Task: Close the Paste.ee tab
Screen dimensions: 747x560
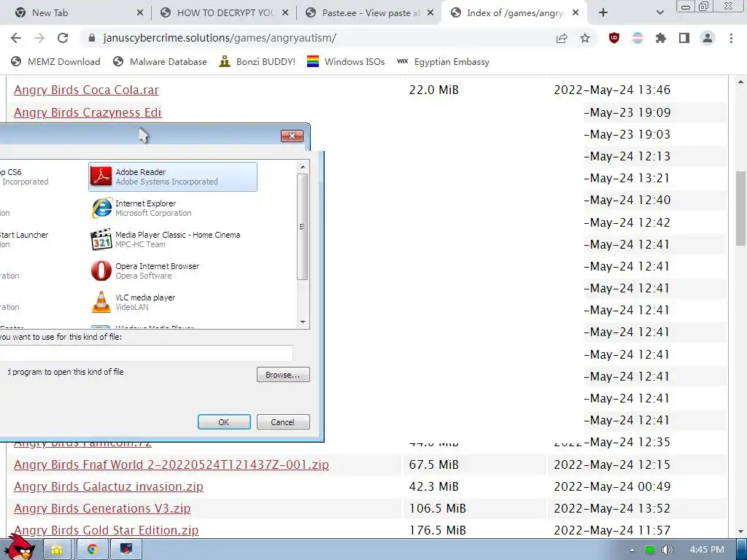Action: pyautogui.click(x=430, y=13)
